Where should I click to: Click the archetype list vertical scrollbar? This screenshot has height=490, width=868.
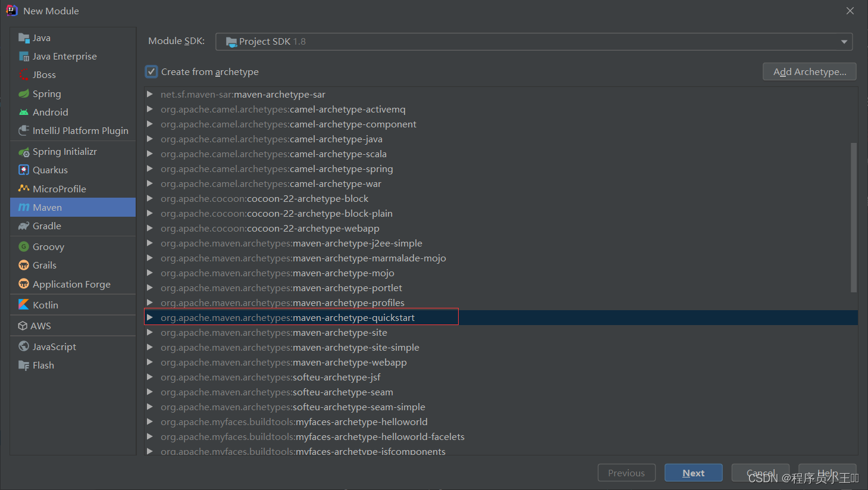tap(854, 217)
